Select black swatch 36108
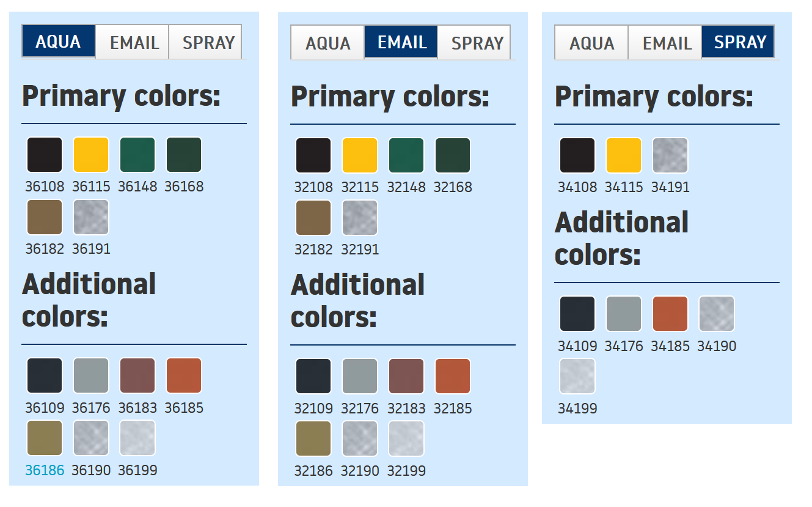 (45, 155)
